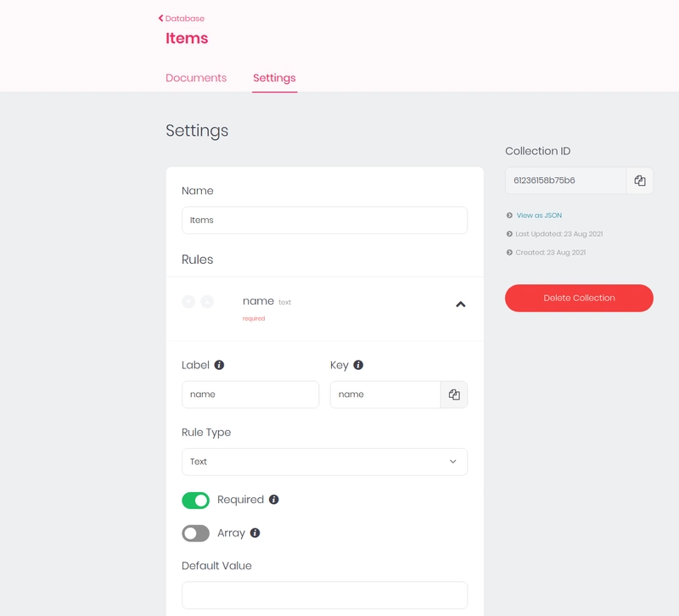Switch to the Documents tab

[x=196, y=78]
